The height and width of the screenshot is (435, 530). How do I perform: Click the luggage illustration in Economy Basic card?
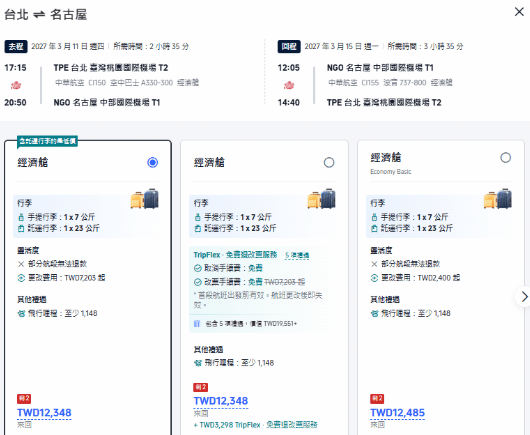[498, 199]
